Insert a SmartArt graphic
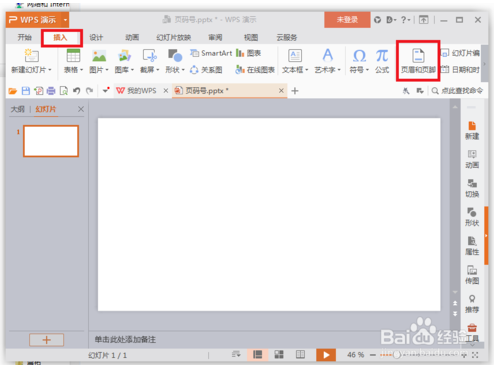The width and height of the screenshot is (494, 365). (x=211, y=53)
